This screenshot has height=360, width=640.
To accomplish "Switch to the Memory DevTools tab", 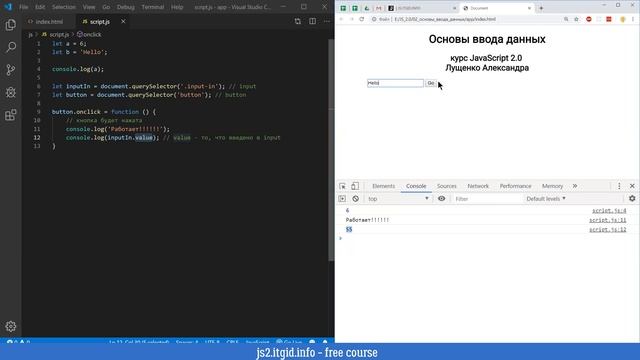I will (x=552, y=186).
